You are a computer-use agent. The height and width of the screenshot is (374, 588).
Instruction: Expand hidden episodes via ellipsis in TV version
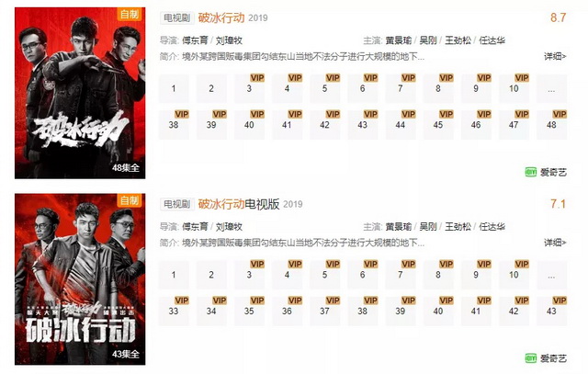tap(551, 275)
